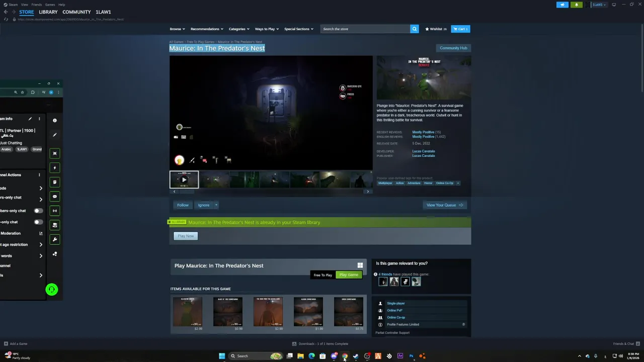Open View Your Queue
The image size is (644, 362).
click(x=445, y=205)
